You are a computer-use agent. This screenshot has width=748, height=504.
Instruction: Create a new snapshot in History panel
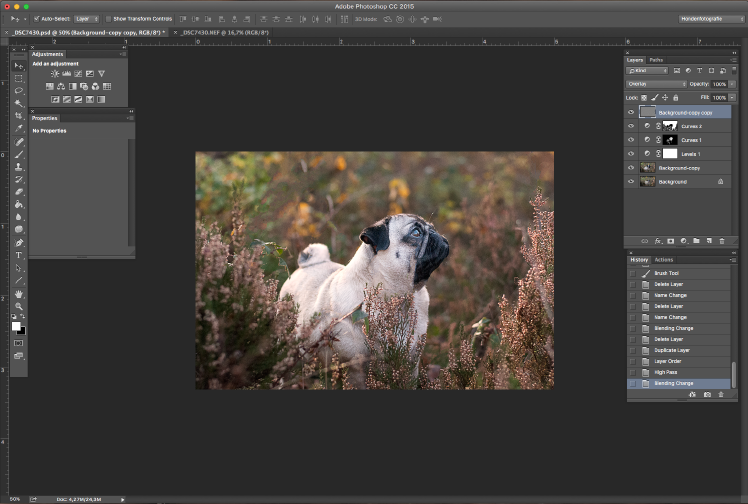[x=707, y=394]
